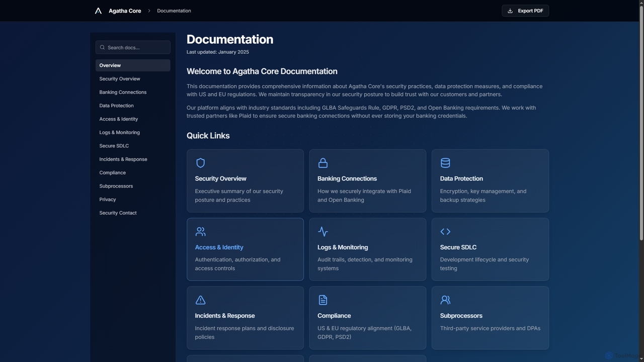The width and height of the screenshot is (644, 362).
Task: Click 'How we securely integrate with Plaid' text
Action: (364, 191)
